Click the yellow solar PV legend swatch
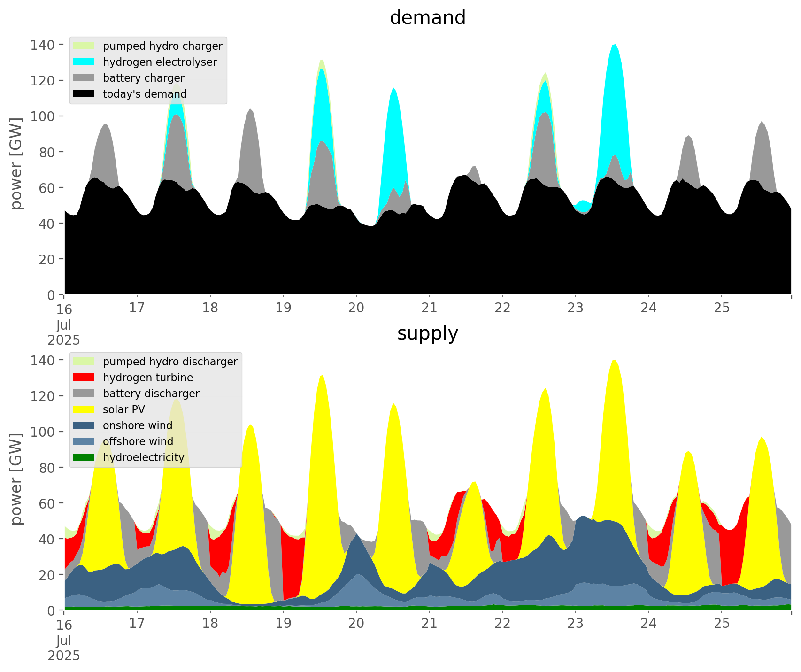 tap(84, 409)
